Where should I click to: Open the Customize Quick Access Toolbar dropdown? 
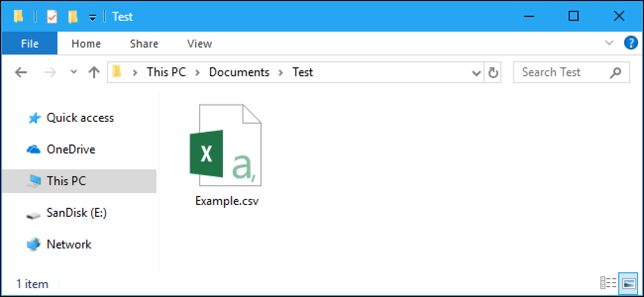[x=92, y=18]
